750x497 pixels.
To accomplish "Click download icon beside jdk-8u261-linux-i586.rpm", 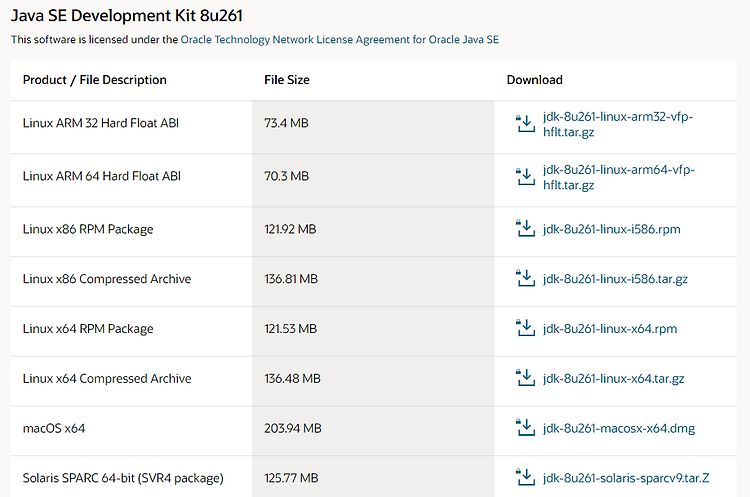I will [525, 228].
